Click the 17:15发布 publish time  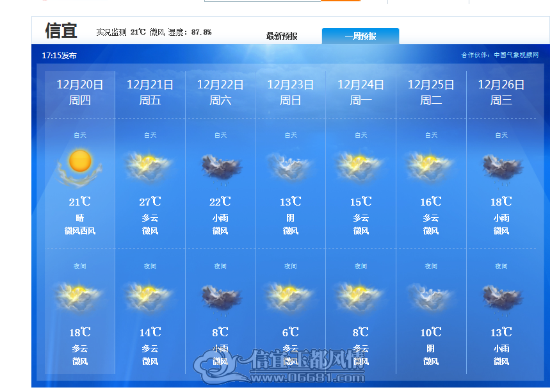click(x=59, y=56)
